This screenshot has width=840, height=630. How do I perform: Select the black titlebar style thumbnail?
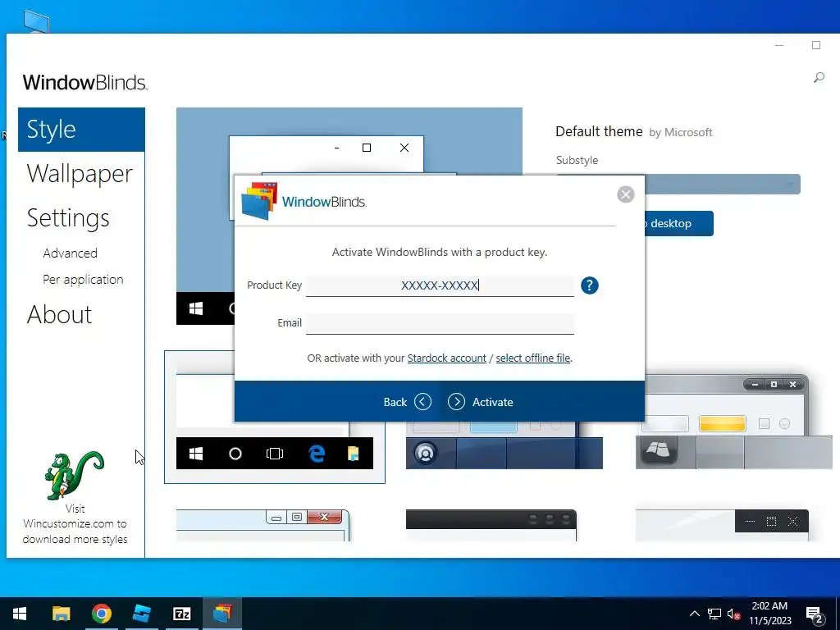(491, 526)
